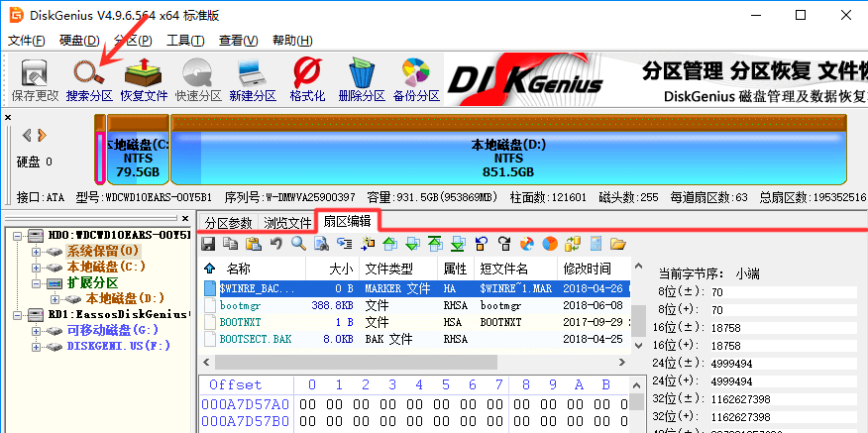Select 可移动磁盘(G:) in the tree
This screenshot has width=868, height=433.
pos(113,331)
